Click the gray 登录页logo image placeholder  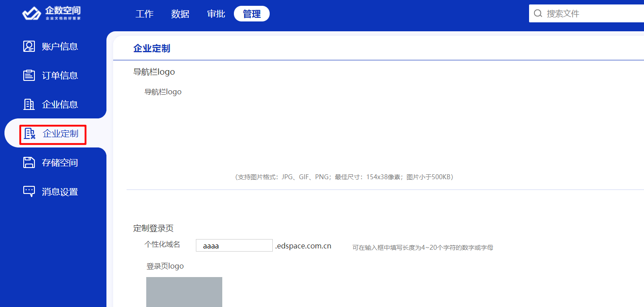pos(184,292)
